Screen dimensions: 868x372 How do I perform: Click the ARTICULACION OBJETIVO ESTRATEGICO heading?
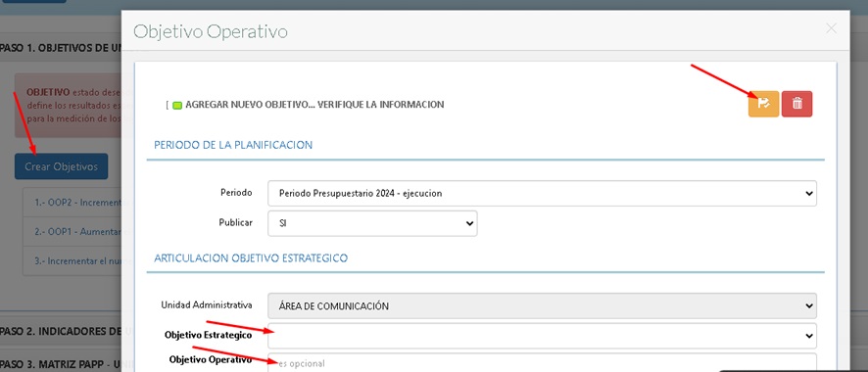251,258
